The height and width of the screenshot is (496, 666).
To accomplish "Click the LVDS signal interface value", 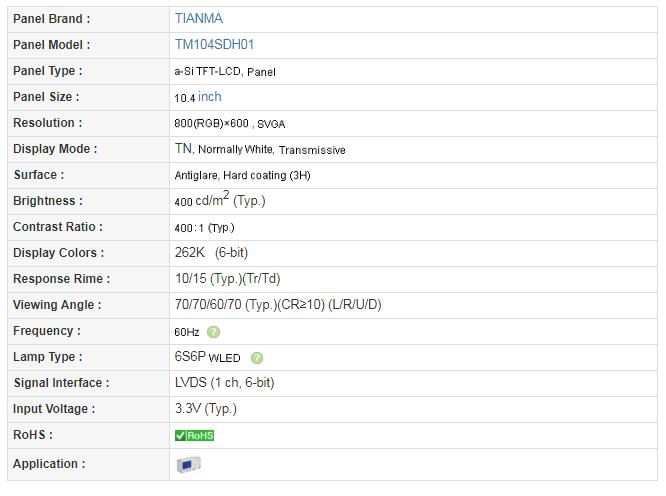I will click(225, 382).
